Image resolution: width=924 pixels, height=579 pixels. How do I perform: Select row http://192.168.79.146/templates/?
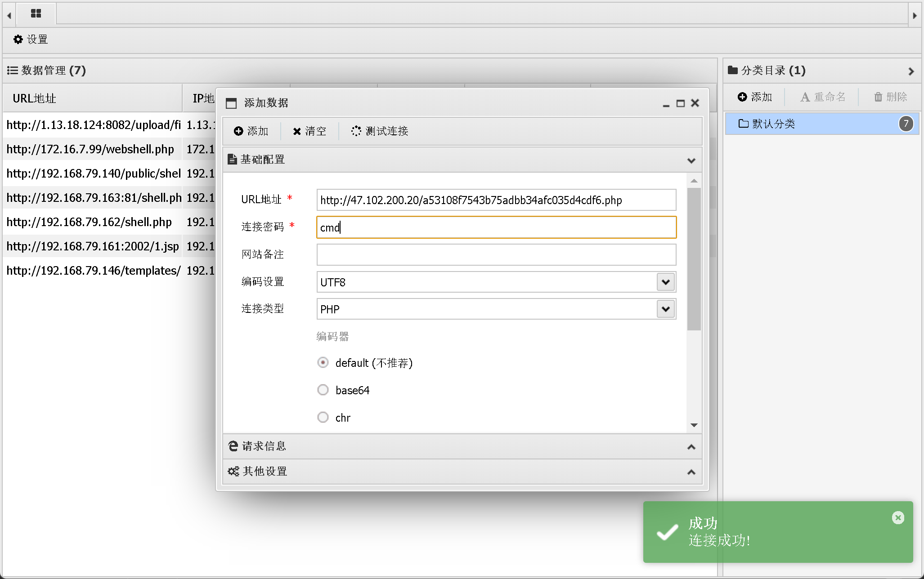point(94,271)
